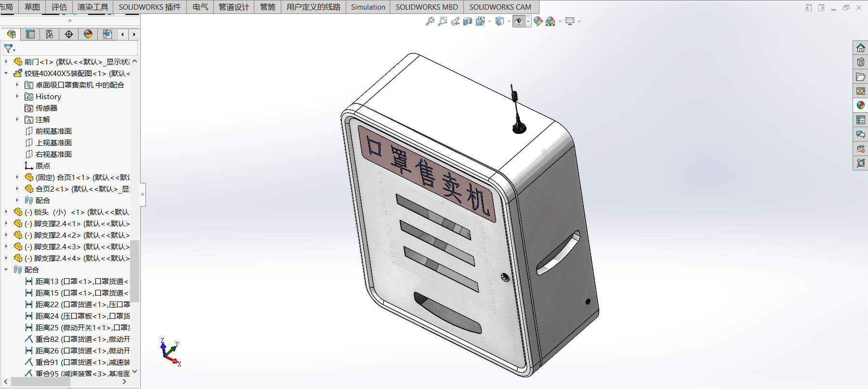Switch to the PropertyManager tab icon

tap(30, 34)
